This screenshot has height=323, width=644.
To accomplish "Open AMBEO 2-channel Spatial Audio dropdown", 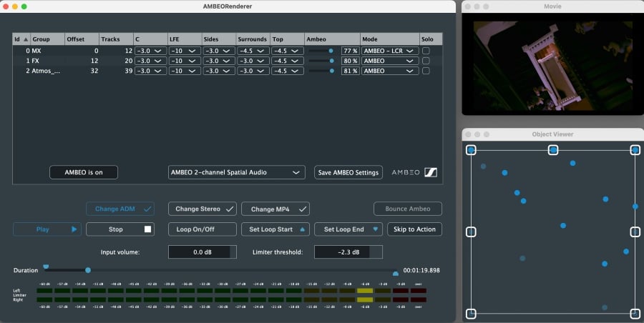I will coord(236,172).
